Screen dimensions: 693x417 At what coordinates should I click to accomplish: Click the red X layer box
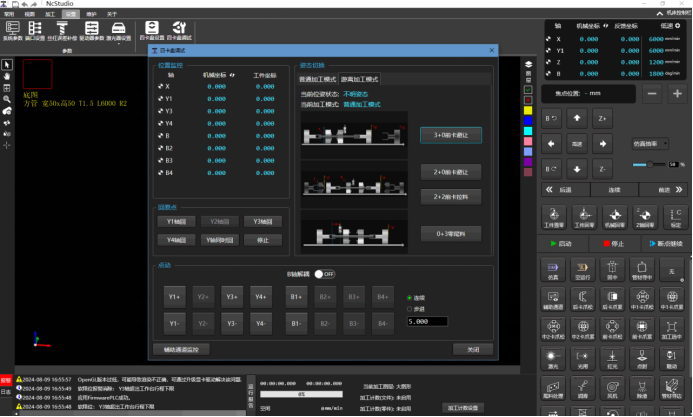tap(528, 100)
